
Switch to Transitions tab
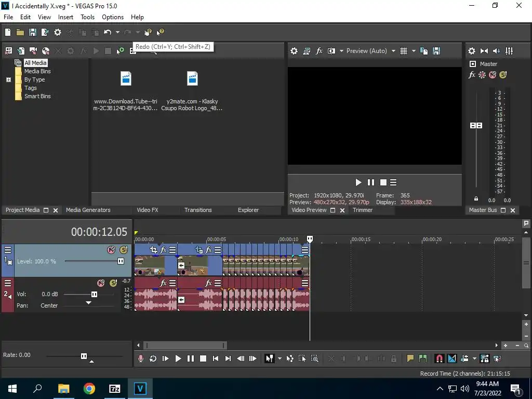point(198,210)
